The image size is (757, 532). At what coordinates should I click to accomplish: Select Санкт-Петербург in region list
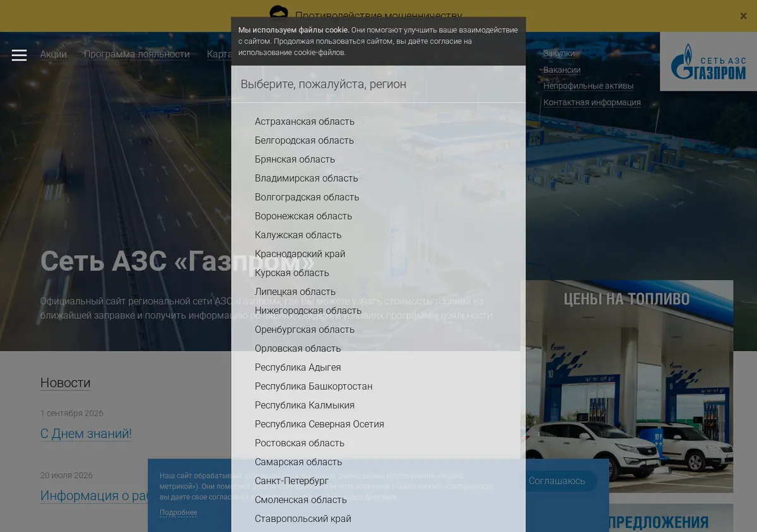(x=291, y=480)
